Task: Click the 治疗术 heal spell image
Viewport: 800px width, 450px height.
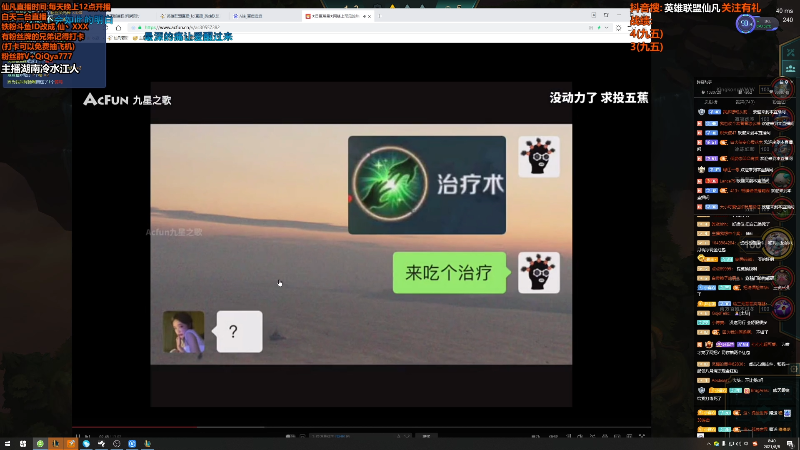Action: [427, 185]
